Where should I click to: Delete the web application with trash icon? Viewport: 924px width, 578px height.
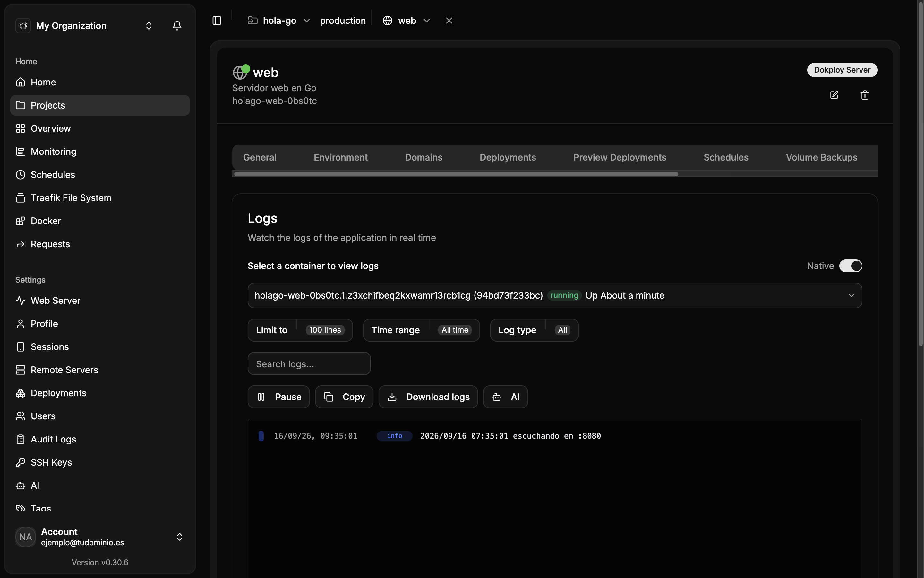pyautogui.click(x=865, y=95)
